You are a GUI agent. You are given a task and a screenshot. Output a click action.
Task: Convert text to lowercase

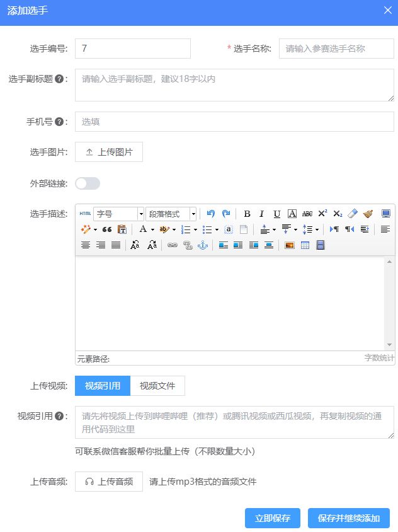tap(152, 245)
